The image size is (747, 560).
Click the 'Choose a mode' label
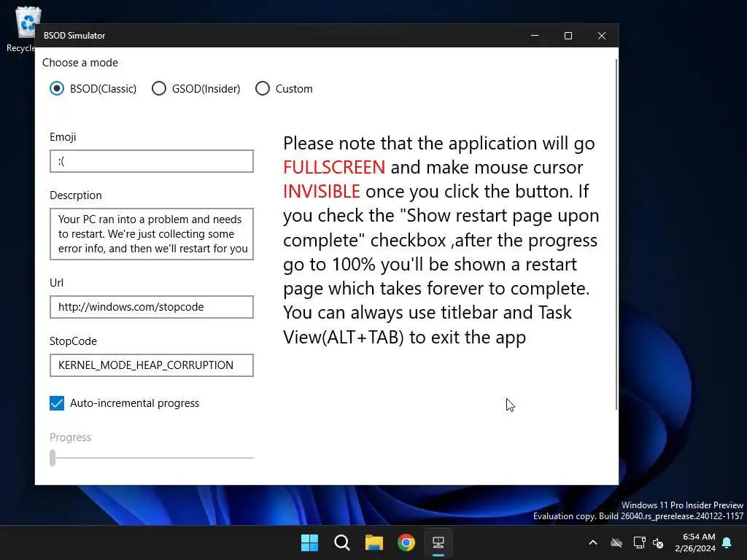(x=80, y=63)
